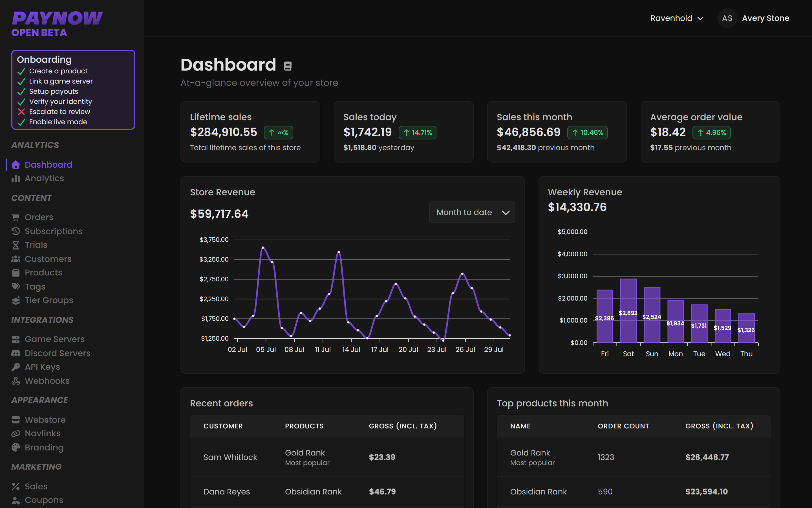Click the Lifetime sales $284,910.55 value
Screen dimensions: 812x508
click(224, 132)
